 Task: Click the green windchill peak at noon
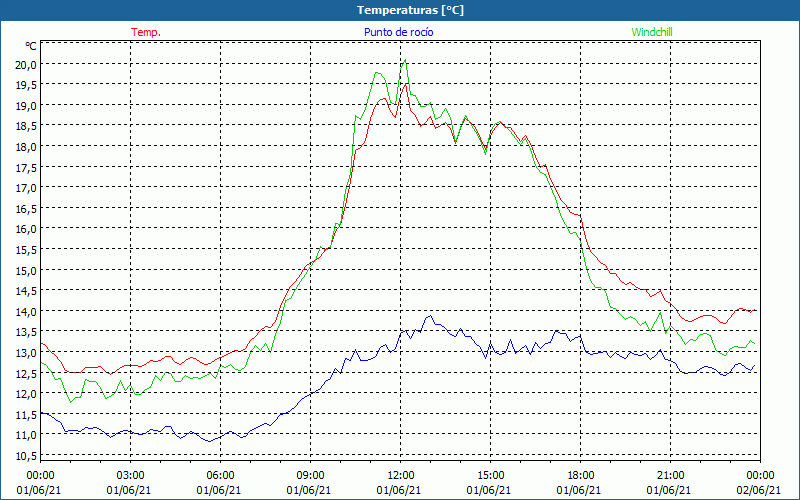[405, 60]
